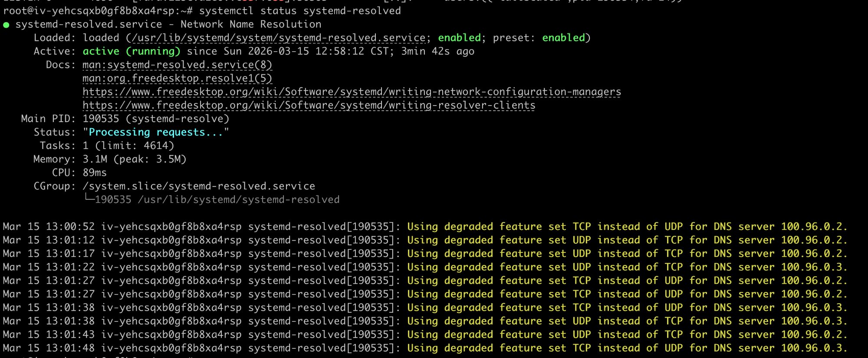This screenshot has width=868, height=358.
Task: Click "since Sun 2026-03-15 12:58:12 CST" timestamp
Action: tap(290, 51)
